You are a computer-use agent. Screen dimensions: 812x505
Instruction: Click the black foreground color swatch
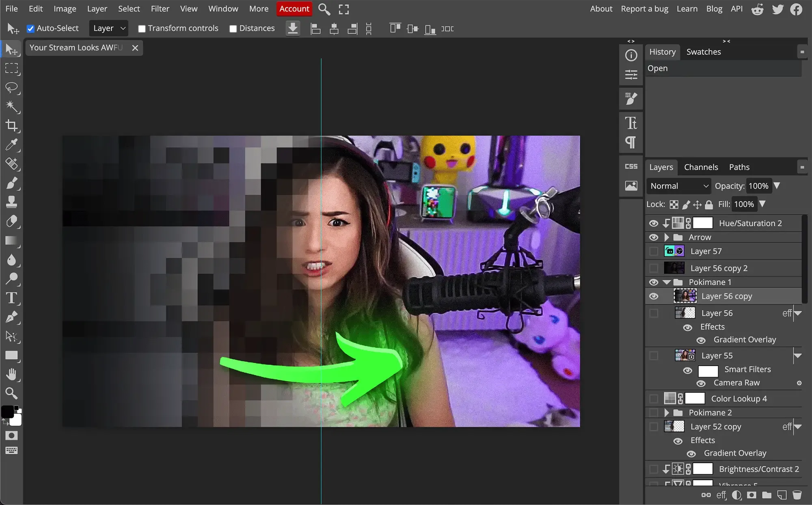7,412
